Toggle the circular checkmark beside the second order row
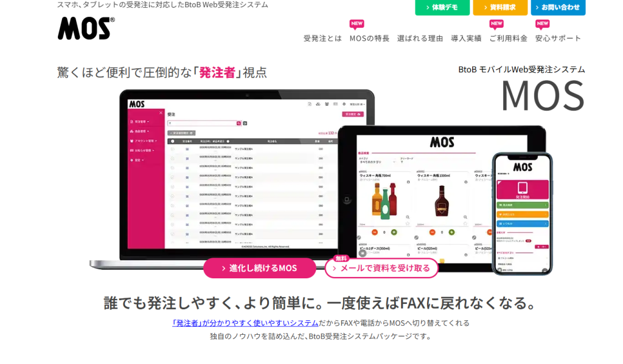The image size is (623, 364). [x=172, y=158]
